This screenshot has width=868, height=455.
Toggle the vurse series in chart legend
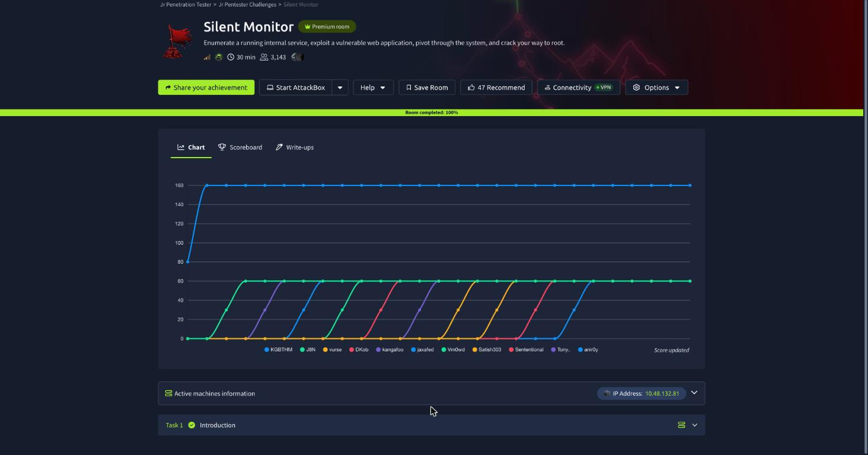[332, 350]
